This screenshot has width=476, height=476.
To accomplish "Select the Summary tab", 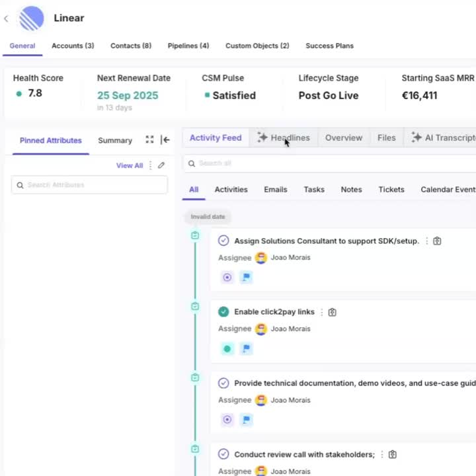I will point(115,141).
